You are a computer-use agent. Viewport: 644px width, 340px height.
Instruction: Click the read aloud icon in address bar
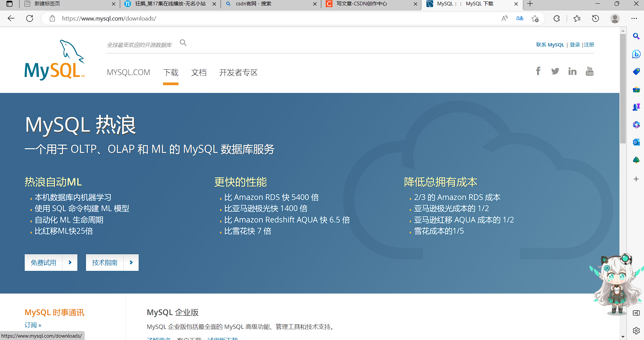[505, 19]
